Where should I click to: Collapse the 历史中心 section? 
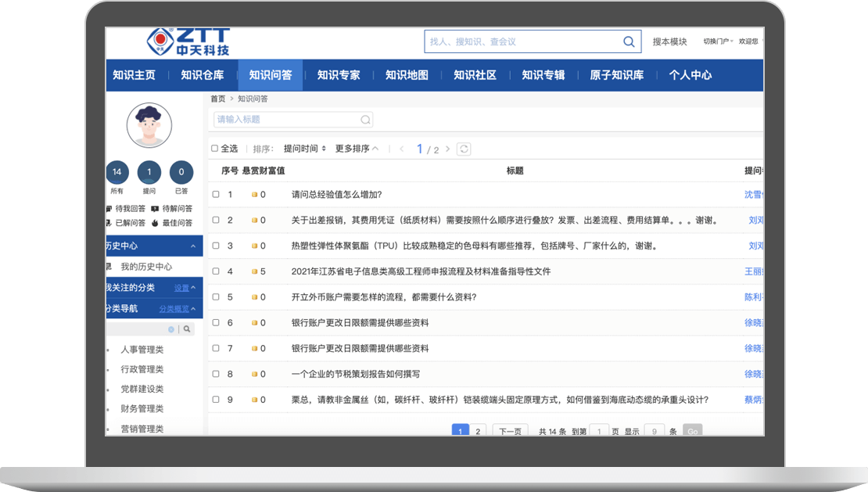[193, 246]
